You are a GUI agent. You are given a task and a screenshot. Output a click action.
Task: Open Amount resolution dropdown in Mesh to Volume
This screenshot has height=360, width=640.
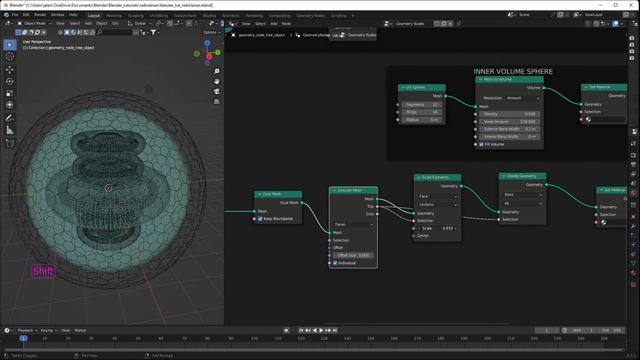point(523,98)
